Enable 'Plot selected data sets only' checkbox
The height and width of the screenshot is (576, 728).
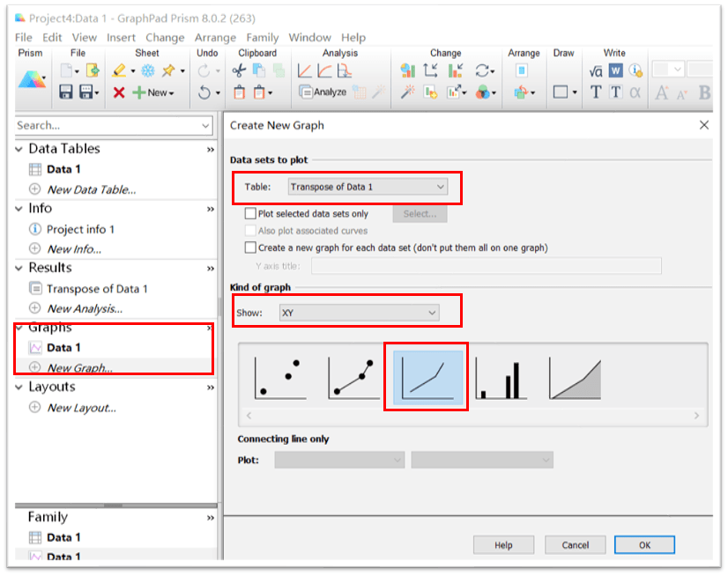(251, 214)
